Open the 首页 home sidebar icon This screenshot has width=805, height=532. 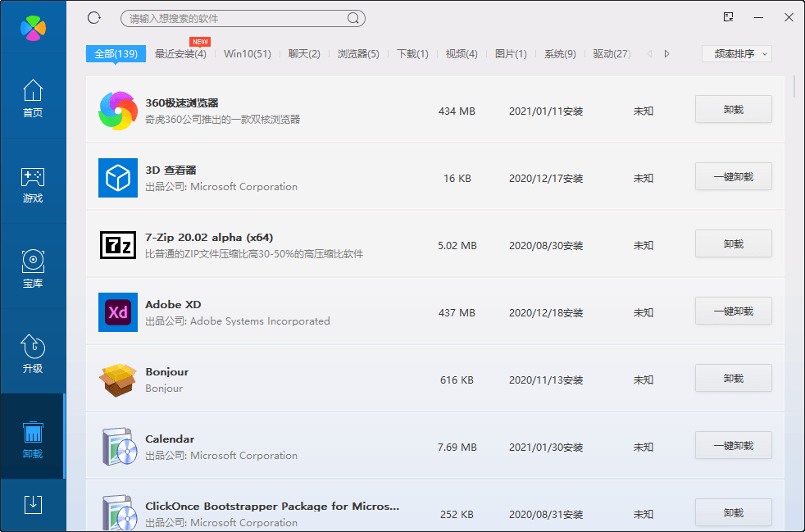pos(33,98)
